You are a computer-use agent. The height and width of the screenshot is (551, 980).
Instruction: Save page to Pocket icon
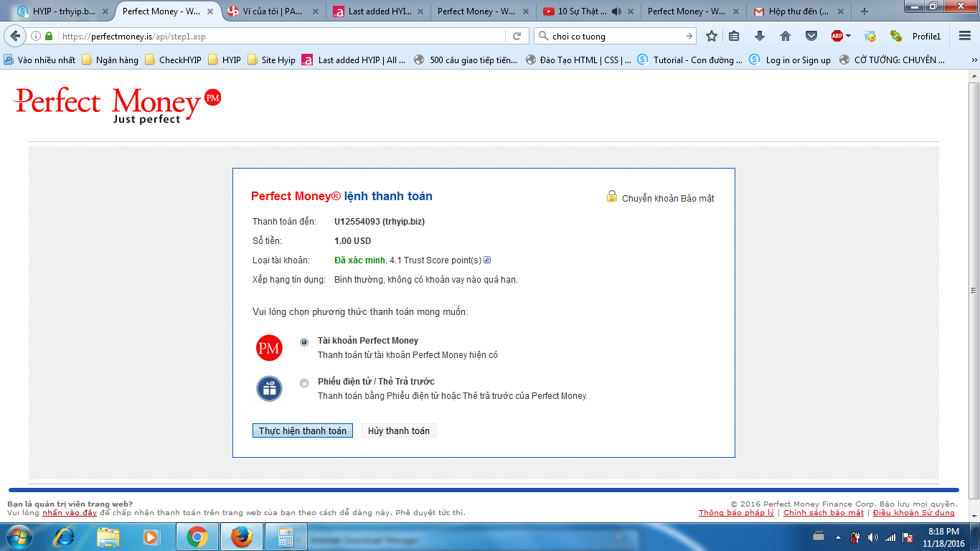tap(811, 37)
